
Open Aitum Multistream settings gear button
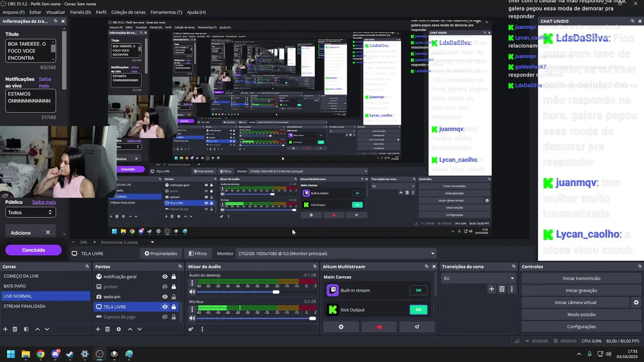pyautogui.click(x=341, y=327)
